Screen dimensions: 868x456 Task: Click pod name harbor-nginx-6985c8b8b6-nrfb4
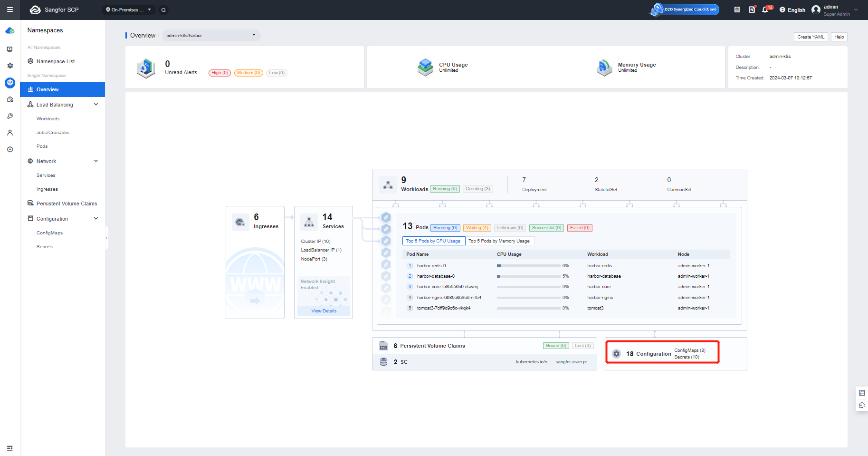[x=449, y=298]
